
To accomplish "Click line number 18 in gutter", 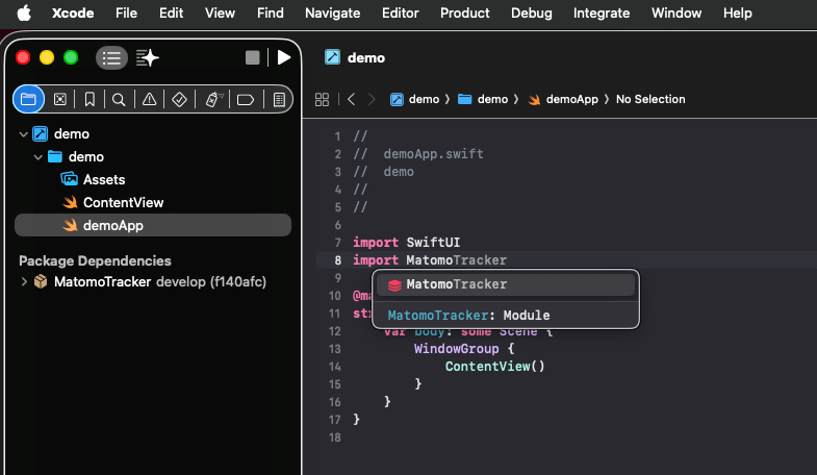I will pos(335,438).
